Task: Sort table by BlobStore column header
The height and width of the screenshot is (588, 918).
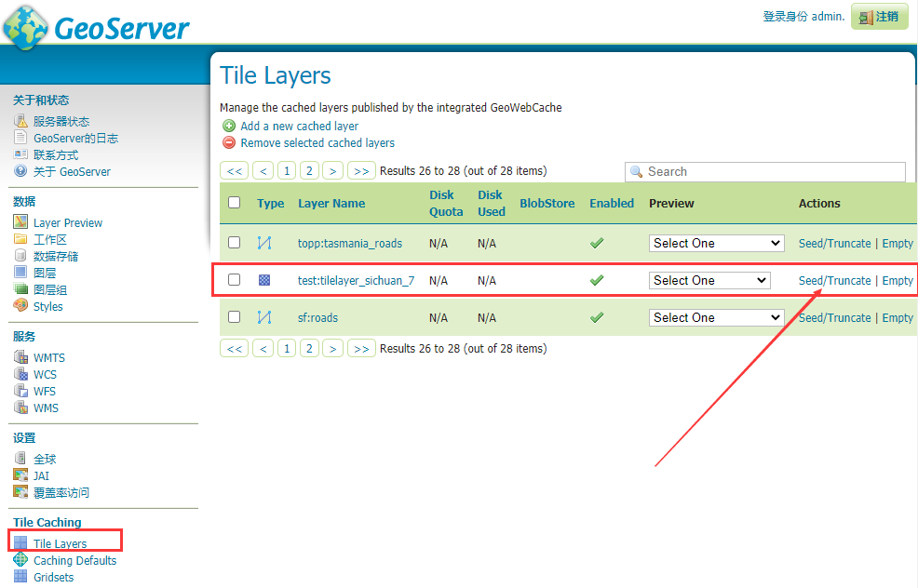Action: [x=547, y=203]
